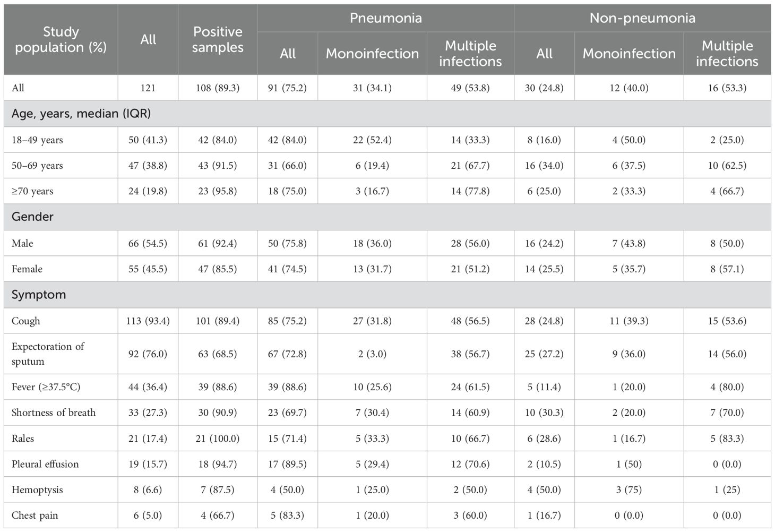This screenshot has width=775, height=532.
Task: Select the Pleural effusion row label
Action: point(45,464)
